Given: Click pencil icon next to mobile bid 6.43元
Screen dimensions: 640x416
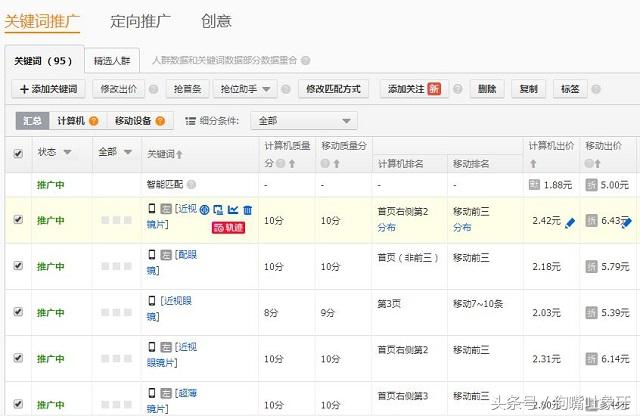Looking at the screenshot, I should tap(627, 223).
